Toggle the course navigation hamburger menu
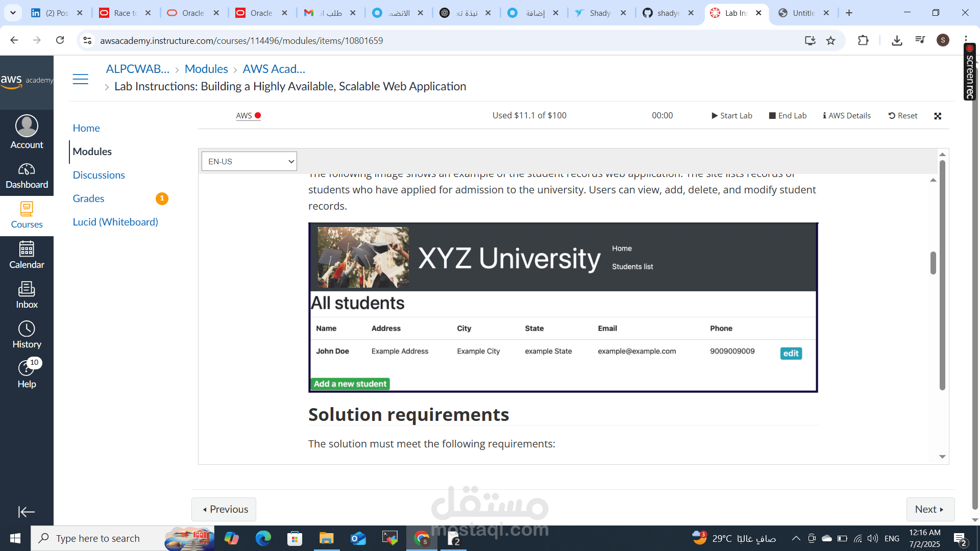980x551 pixels. 80,79
